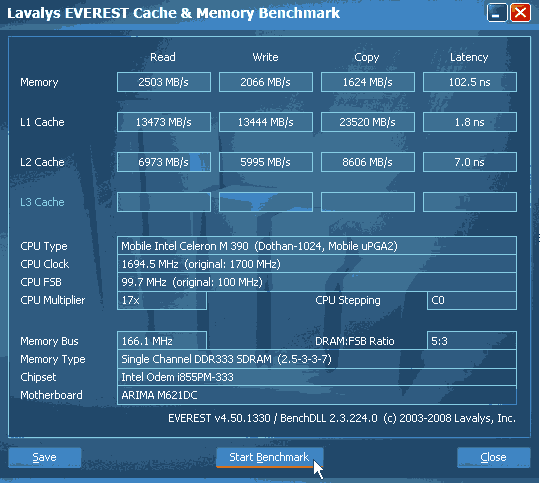Click the Memory Type label
The width and height of the screenshot is (540, 483).
pos(53,359)
